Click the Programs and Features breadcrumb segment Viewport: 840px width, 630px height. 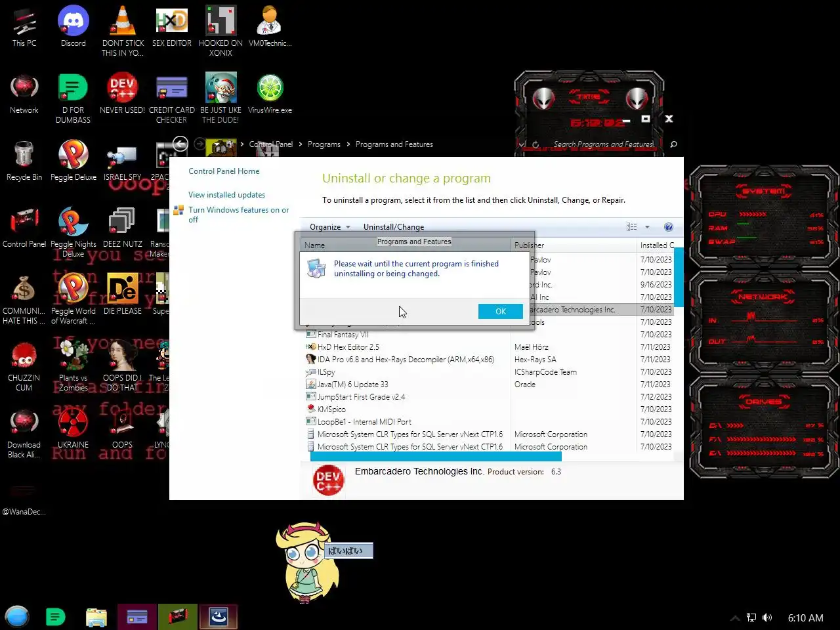click(394, 144)
